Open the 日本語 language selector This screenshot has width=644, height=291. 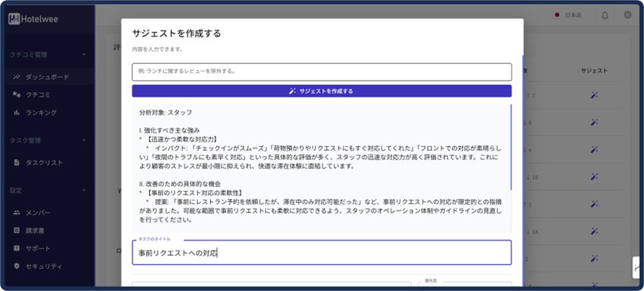point(569,15)
